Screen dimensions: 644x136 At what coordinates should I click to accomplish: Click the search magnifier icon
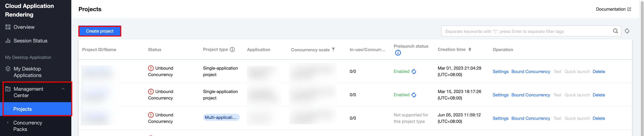[x=615, y=31]
